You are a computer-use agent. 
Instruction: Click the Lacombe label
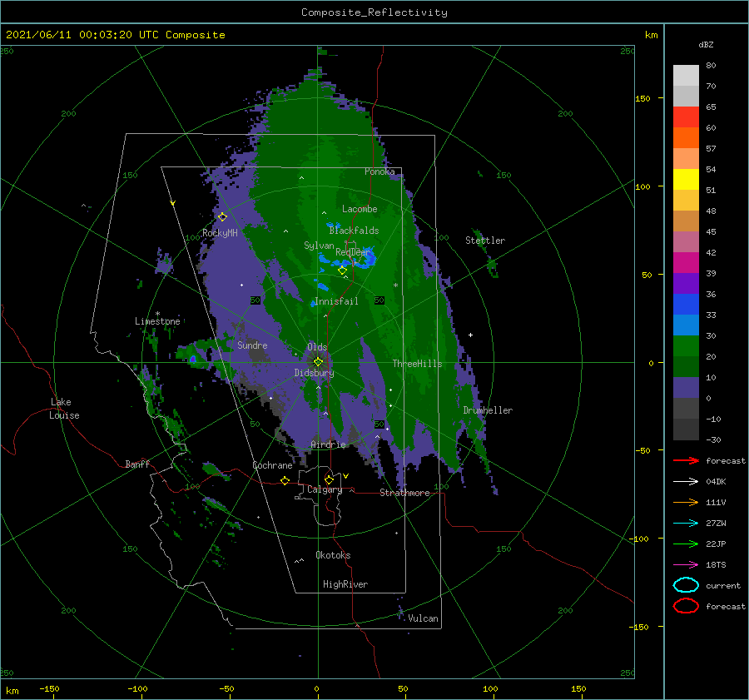[360, 209]
